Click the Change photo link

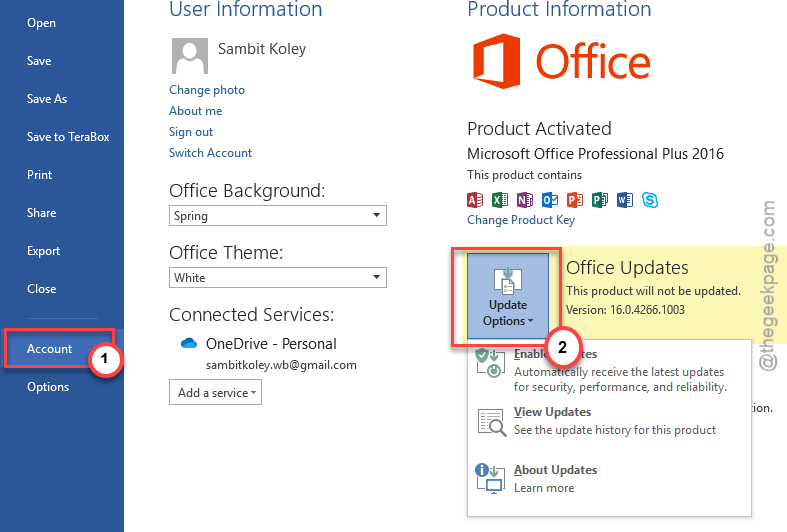coord(207,90)
